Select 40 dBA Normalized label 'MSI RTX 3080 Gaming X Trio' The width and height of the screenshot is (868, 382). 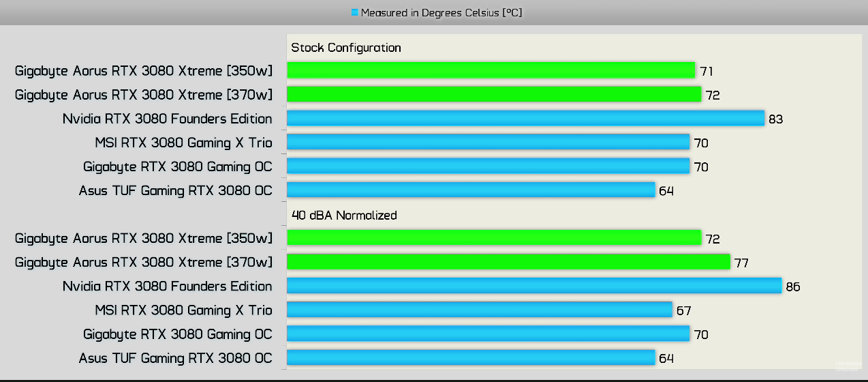pos(184,310)
